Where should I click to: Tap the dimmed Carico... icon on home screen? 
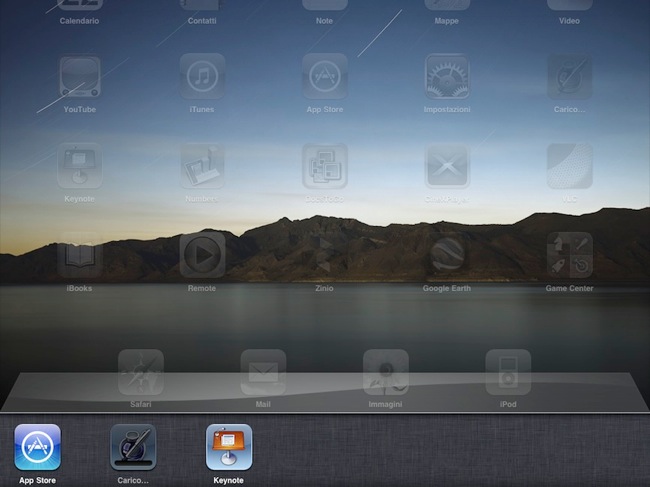click(570, 77)
